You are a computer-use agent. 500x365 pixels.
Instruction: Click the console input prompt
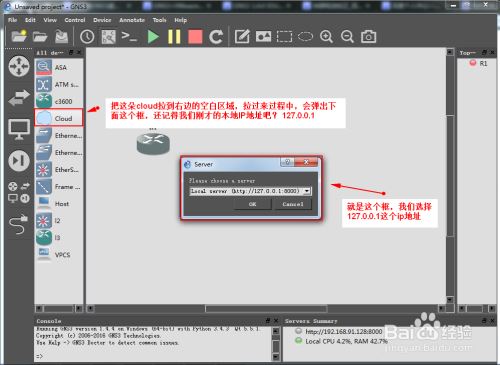40,356
